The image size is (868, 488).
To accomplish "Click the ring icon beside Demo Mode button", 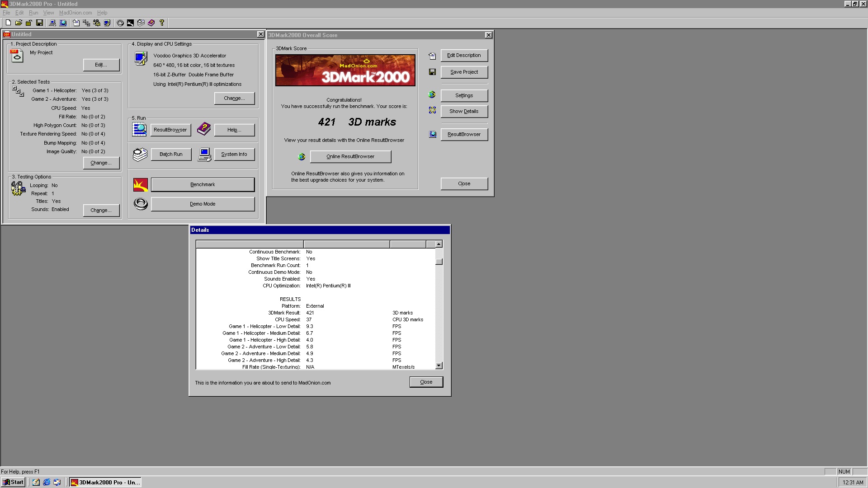I will point(141,204).
